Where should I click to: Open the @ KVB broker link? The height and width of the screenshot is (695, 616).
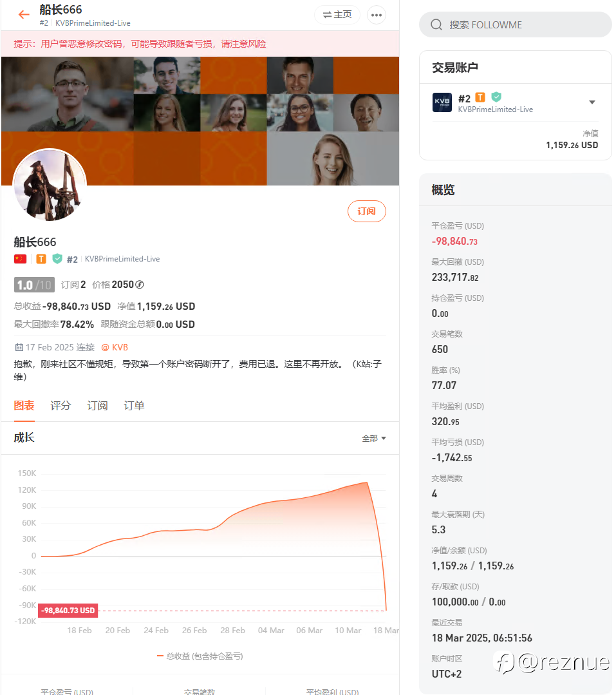(115, 347)
